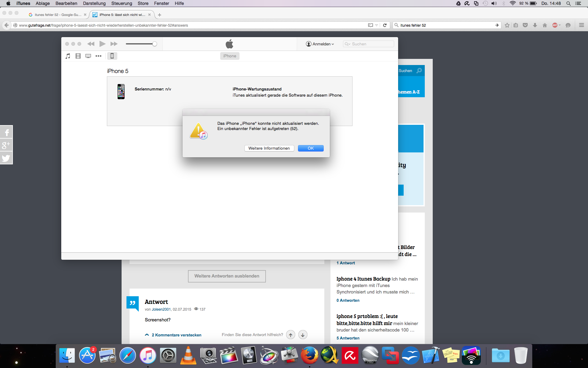
Task: Share on Facebook via side button
Action: coord(6,132)
